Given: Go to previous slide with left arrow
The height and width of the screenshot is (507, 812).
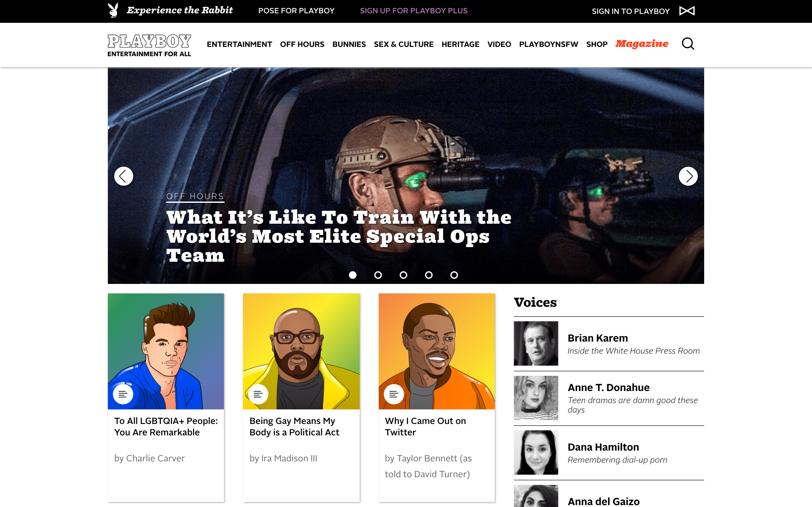Looking at the screenshot, I should click(x=123, y=176).
